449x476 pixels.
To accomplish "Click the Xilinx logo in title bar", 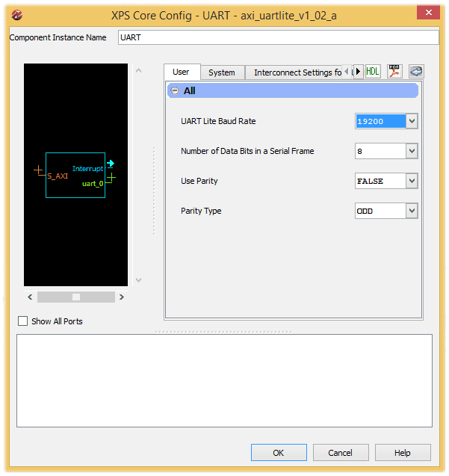I will [17, 15].
